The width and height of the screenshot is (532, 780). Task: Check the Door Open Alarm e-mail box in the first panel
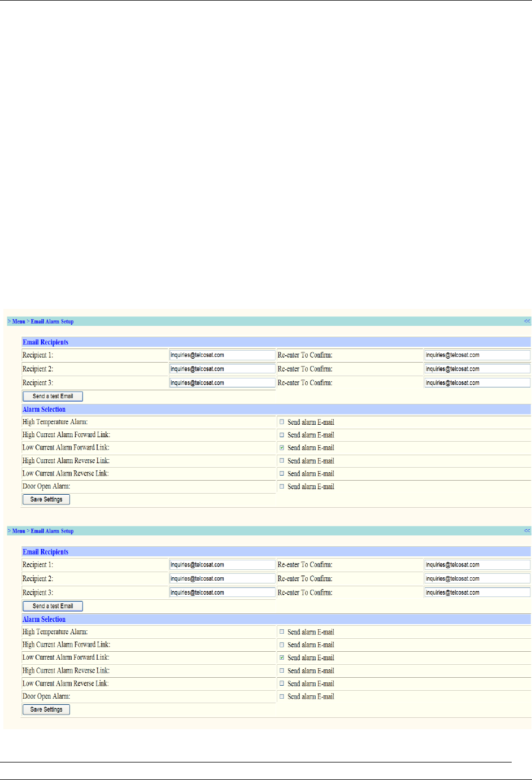[282, 486]
